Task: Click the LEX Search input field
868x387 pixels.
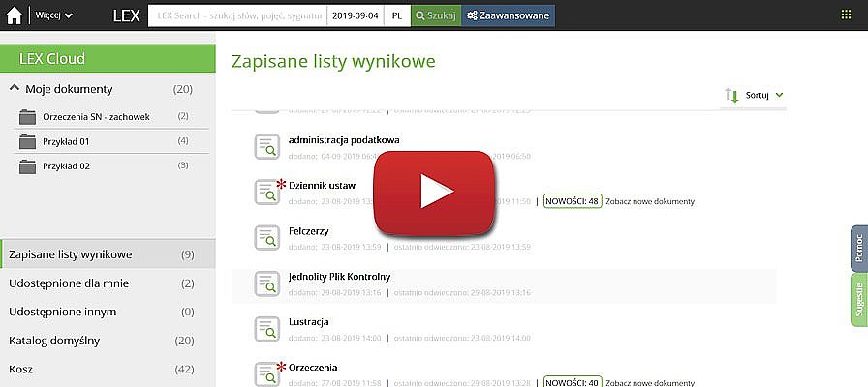Action: tap(235, 15)
